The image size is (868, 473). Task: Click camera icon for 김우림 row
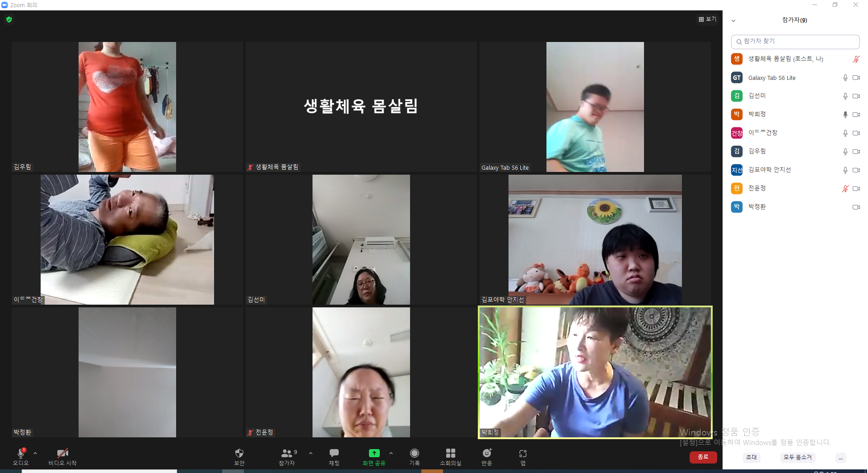pyautogui.click(x=856, y=152)
